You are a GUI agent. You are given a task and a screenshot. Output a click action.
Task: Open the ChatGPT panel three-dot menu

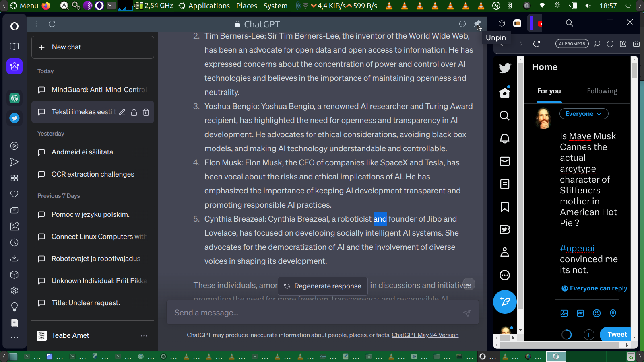click(x=37, y=24)
